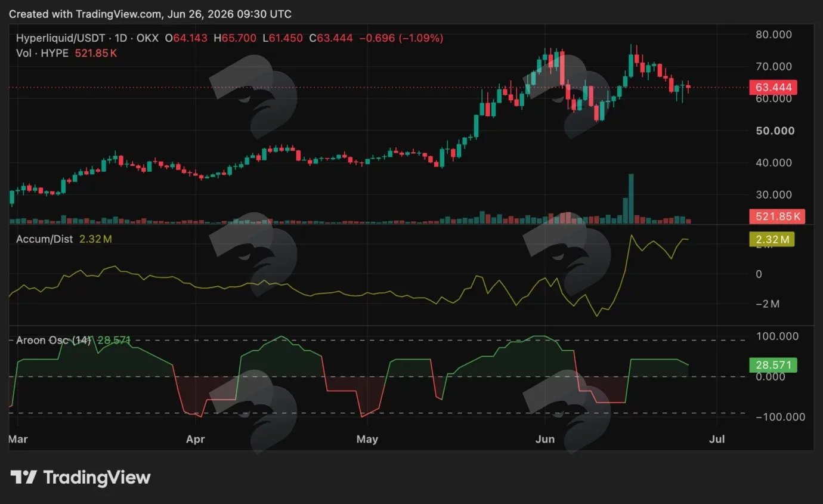Click the green 28.571 axis tag
This screenshot has height=504, width=823.
click(x=774, y=365)
